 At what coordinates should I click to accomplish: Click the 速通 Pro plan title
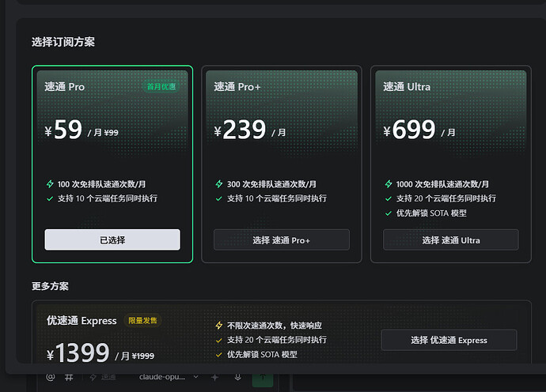[x=64, y=87]
